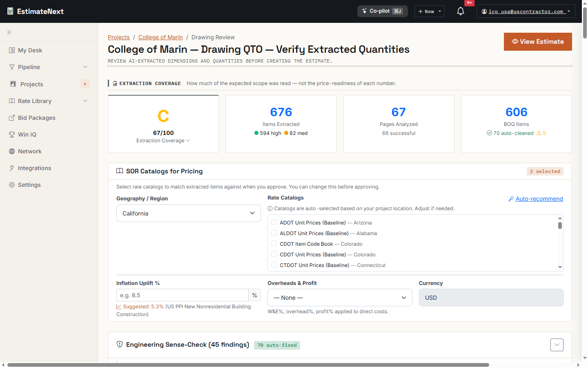Focus the Inflation Uplift % field
Screen dimensions: 588x368
(183, 295)
